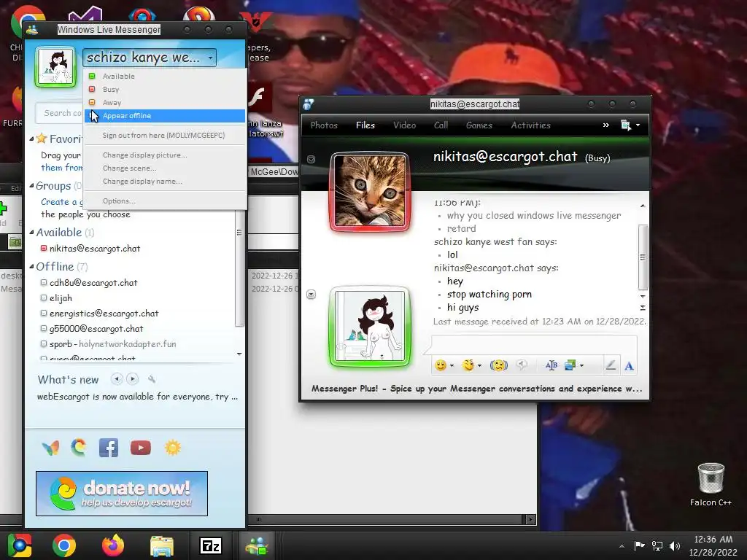Open Options... from status menu
This screenshot has height=560, width=747.
coord(165,201)
